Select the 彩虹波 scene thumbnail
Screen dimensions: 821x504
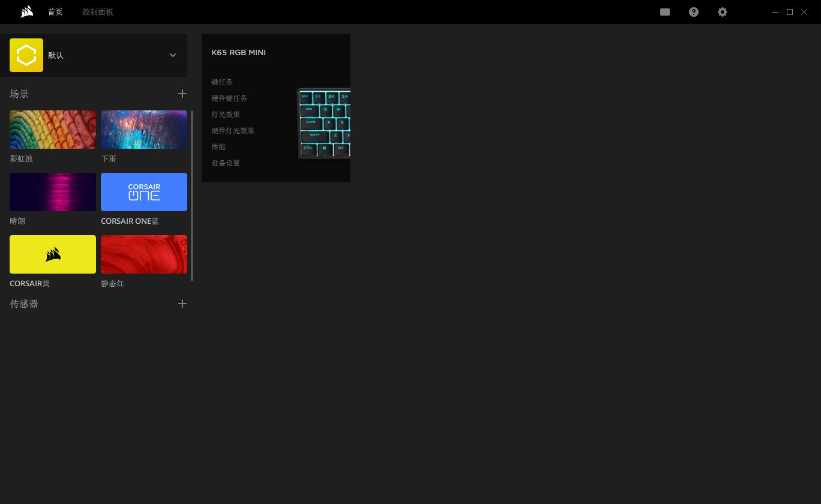point(53,130)
